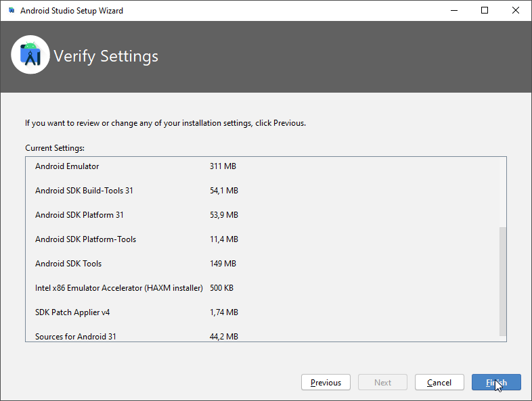
Task: Click the 54,1 MB size value
Action: pos(224,191)
